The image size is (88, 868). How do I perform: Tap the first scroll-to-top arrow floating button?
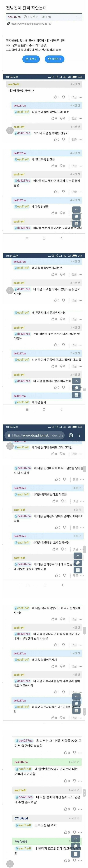tap(76, 209)
